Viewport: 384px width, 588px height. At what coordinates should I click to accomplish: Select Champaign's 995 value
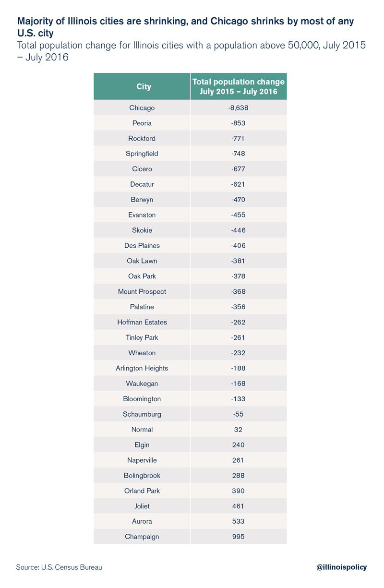coord(238,537)
